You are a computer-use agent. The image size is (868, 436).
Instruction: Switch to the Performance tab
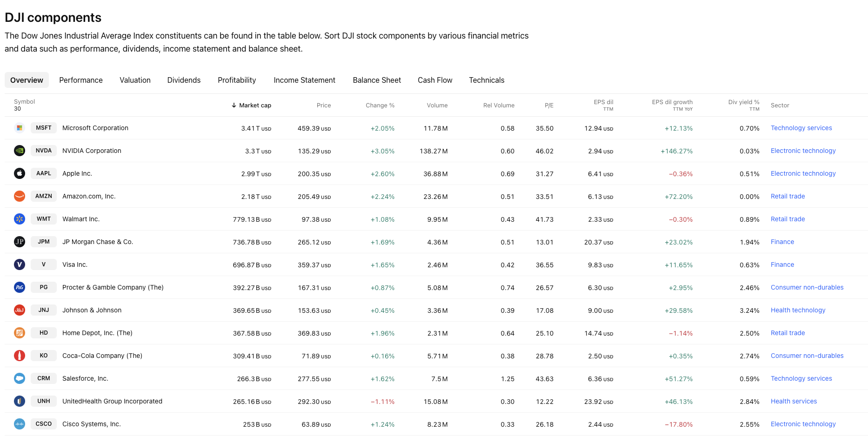tap(81, 80)
